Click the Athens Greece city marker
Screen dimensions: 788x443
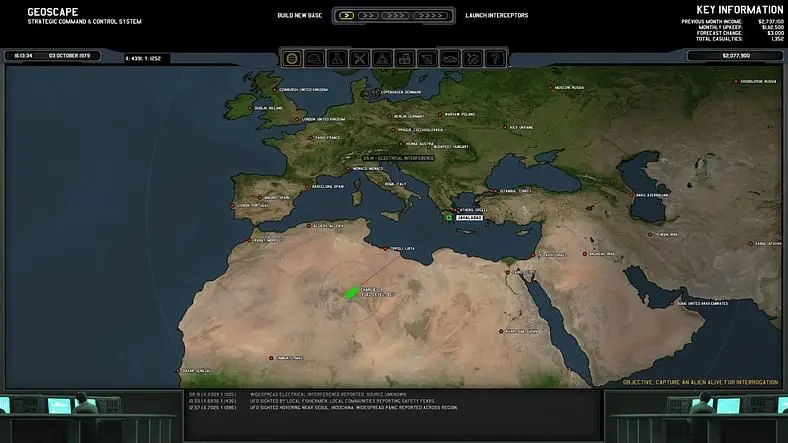click(455, 210)
